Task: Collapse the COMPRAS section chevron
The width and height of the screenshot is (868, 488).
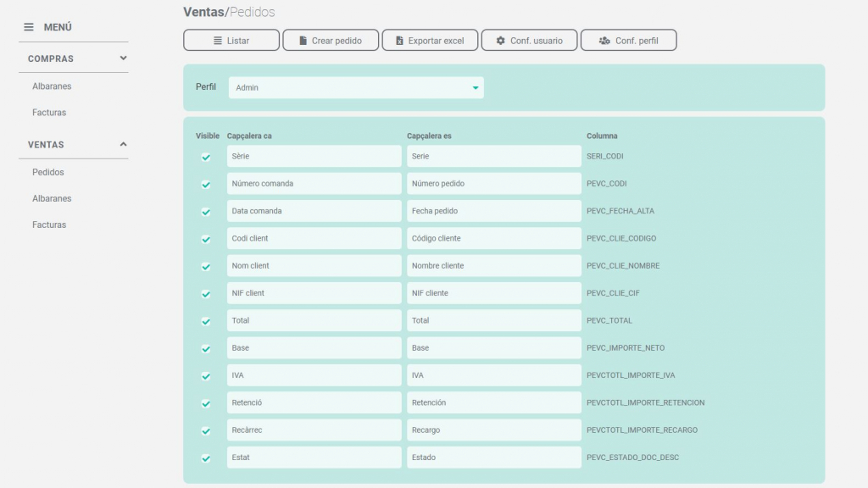Action: tap(123, 58)
